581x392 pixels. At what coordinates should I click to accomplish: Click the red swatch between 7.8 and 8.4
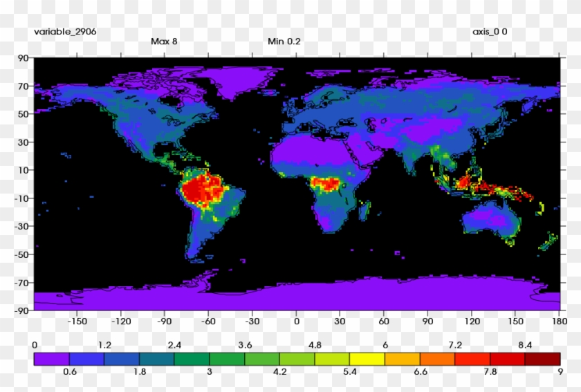pos(507,359)
